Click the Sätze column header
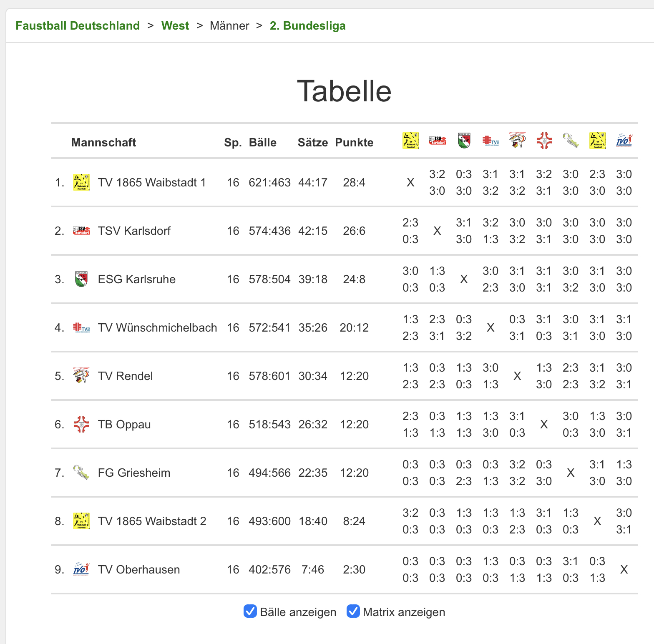Image resolution: width=654 pixels, height=644 pixels. pyautogui.click(x=312, y=143)
